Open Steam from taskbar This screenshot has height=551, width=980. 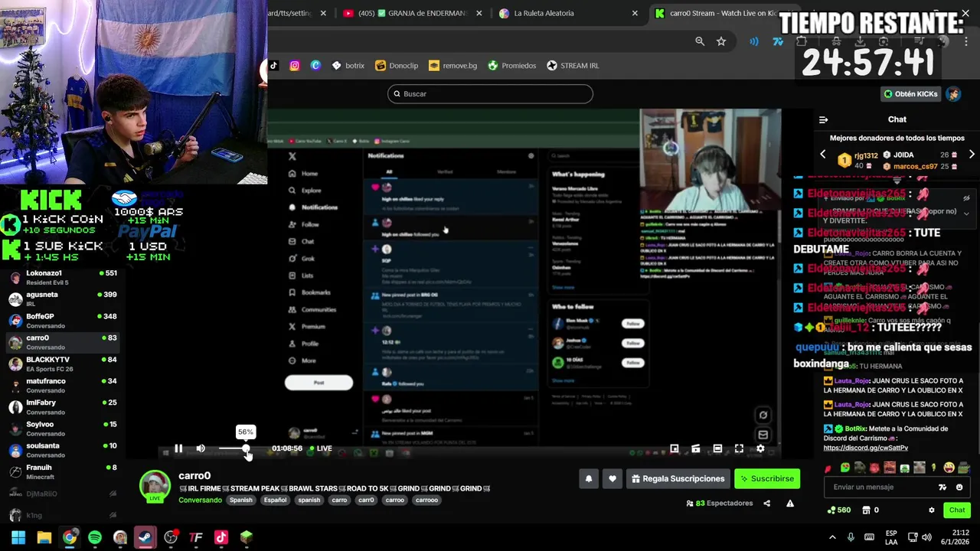(x=145, y=537)
